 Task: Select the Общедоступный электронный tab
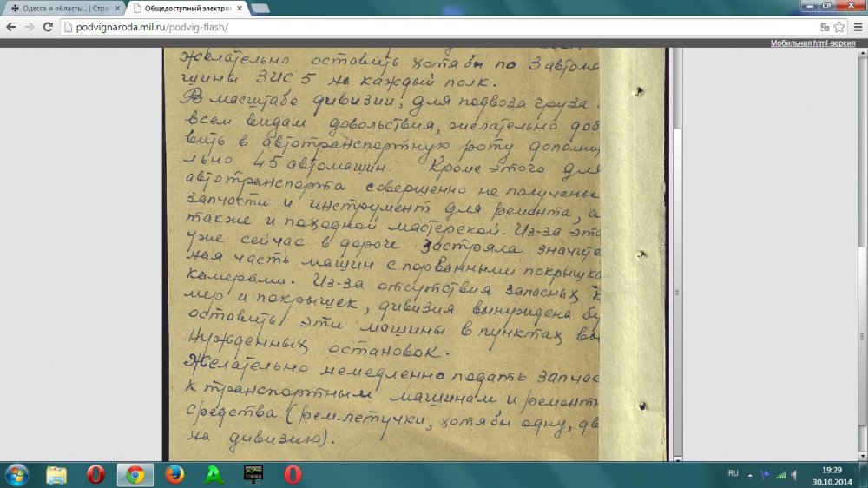point(187,8)
